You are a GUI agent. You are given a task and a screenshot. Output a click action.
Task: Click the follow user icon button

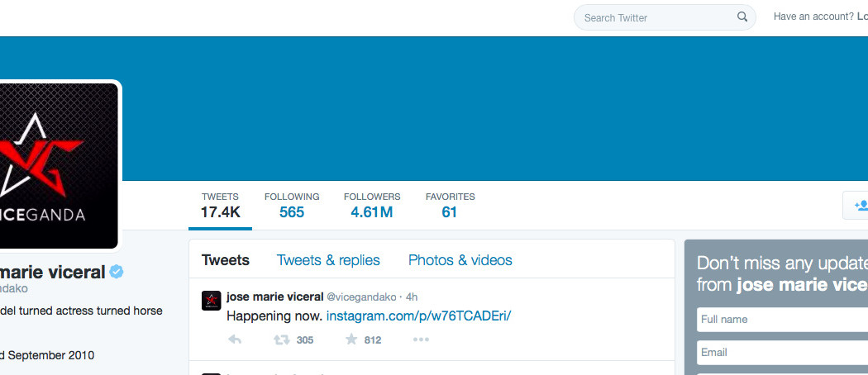(858, 206)
